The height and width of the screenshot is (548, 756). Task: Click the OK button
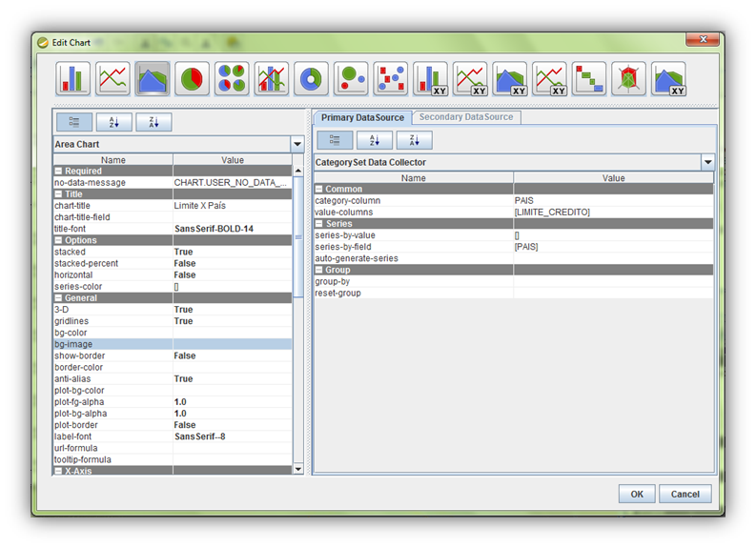(636, 494)
